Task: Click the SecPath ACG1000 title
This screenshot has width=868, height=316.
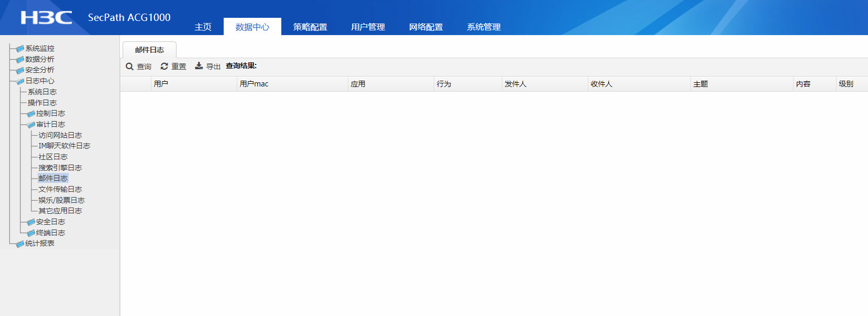Action: [129, 17]
